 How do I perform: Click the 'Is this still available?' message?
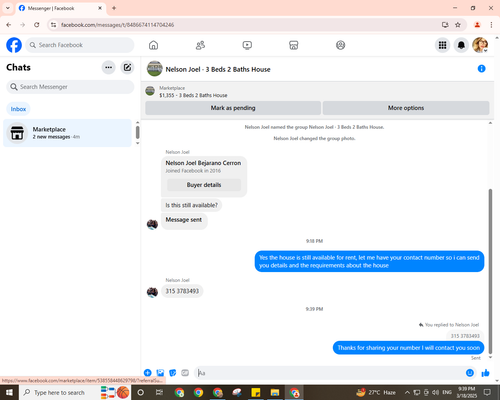coord(191,205)
